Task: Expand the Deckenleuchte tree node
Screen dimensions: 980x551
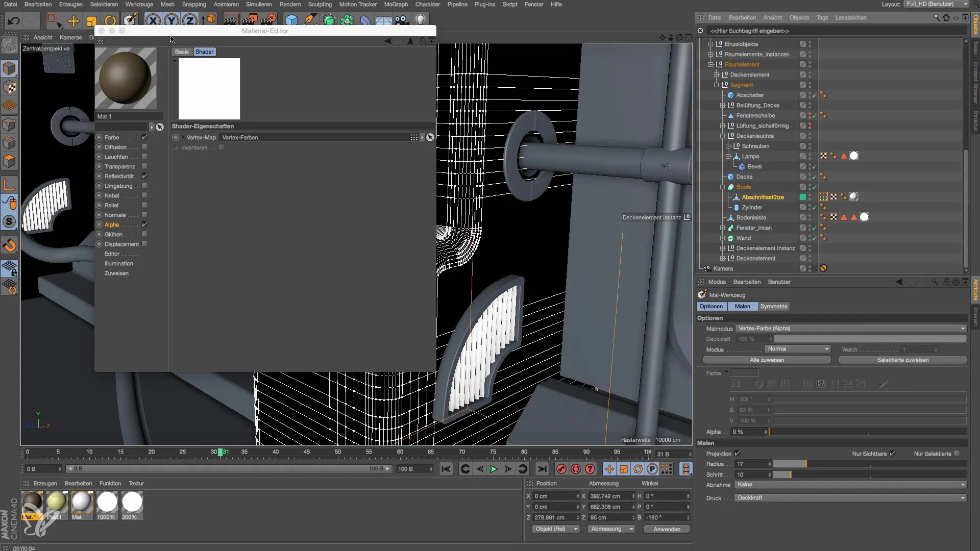Action: pos(722,136)
